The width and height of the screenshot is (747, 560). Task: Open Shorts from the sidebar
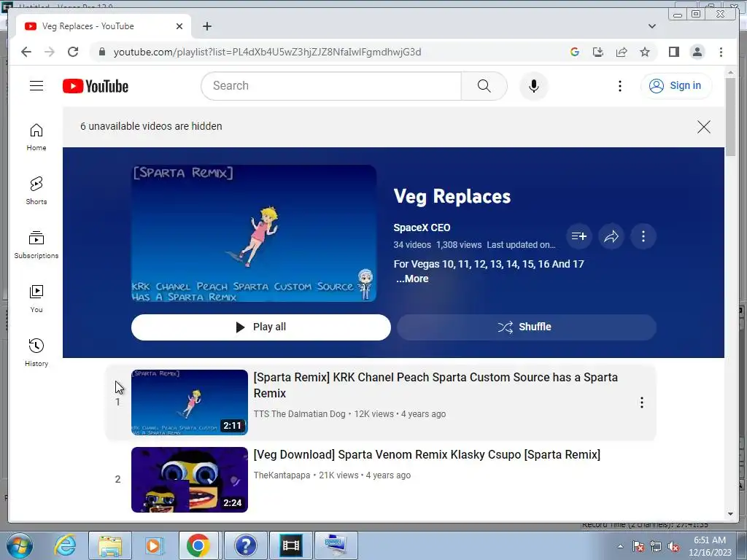(x=36, y=191)
